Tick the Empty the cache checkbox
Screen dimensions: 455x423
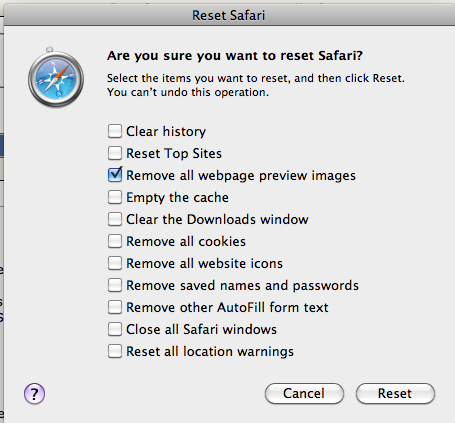115,197
